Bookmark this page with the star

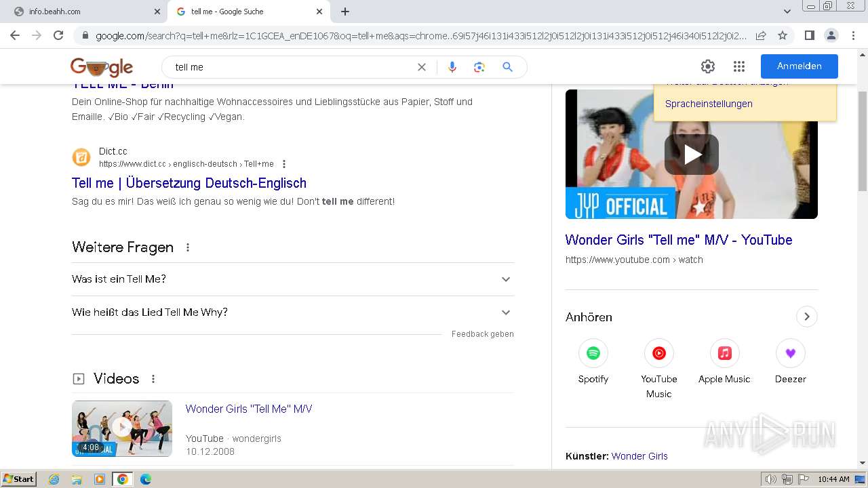point(783,35)
